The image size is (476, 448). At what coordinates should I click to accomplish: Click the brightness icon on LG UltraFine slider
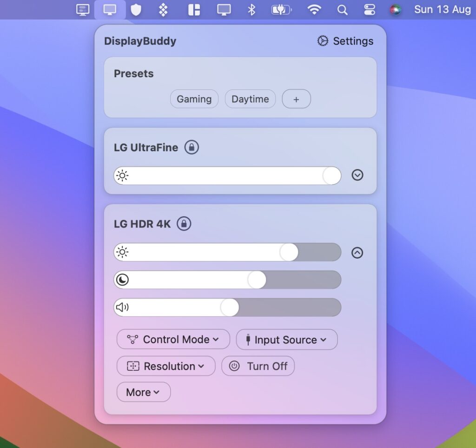pos(122,175)
